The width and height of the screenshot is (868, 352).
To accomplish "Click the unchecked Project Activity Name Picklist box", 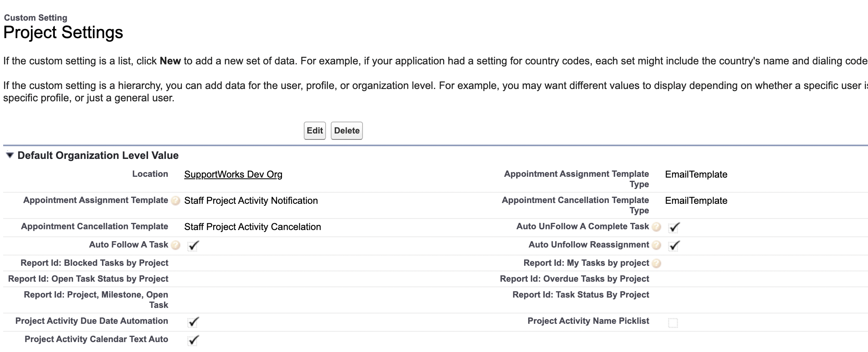I will tap(673, 323).
